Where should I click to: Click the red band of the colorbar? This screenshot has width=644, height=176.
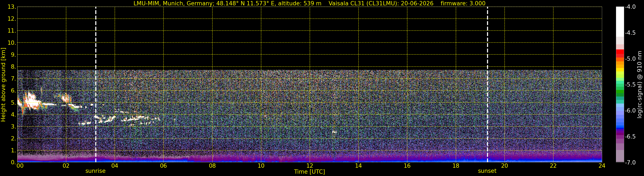pos(620,53)
